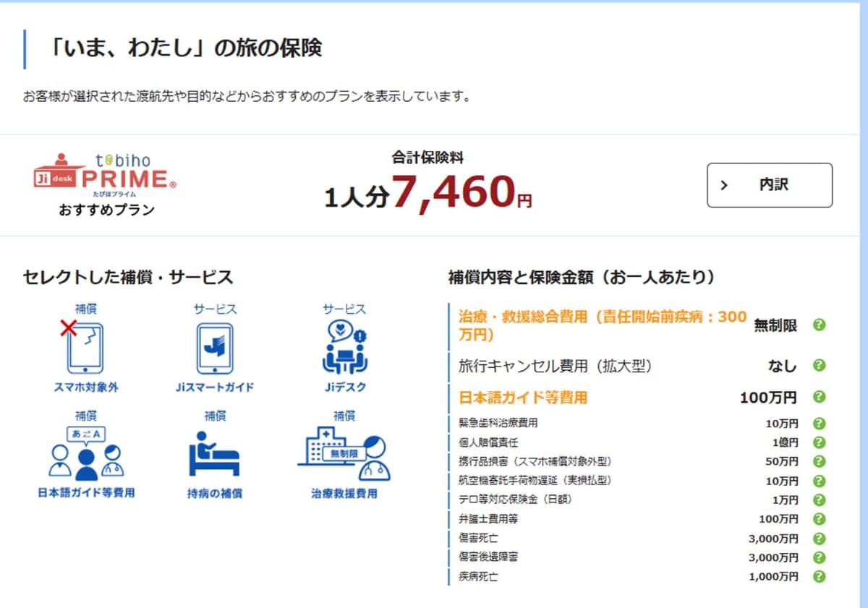Open help for テロ等対応保険金
Screen dimensions: 868x608
(x=819, y=500)
